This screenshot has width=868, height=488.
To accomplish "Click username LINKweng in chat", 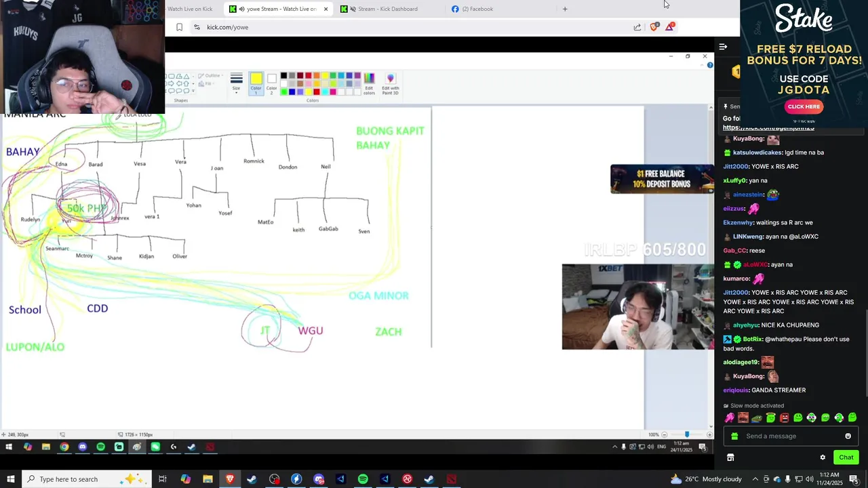I will point(748,237).
